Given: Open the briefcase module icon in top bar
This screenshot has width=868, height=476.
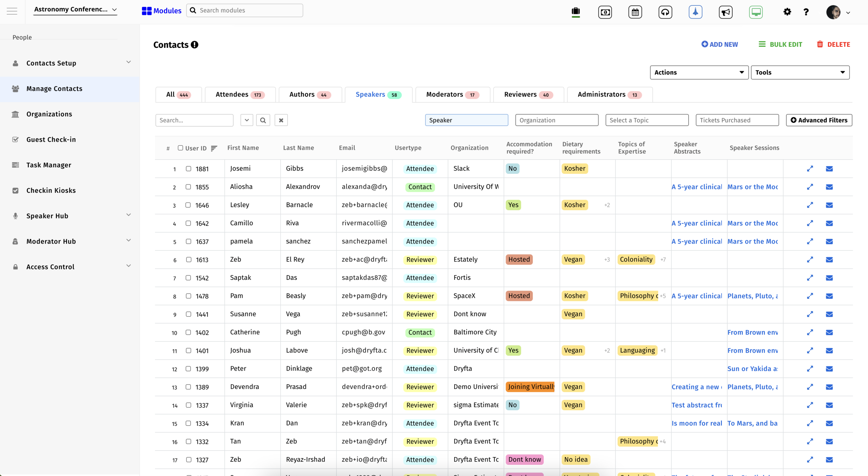Looking at the screenshot, I should [575, 12].
